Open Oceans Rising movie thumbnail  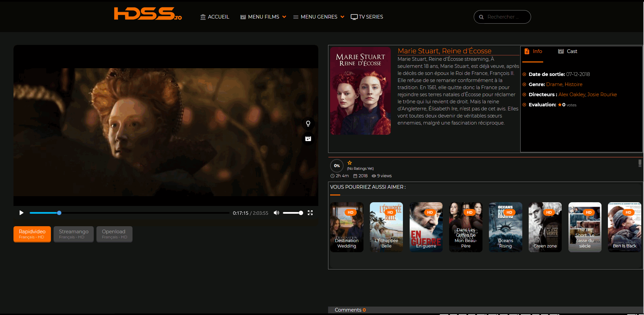505,227
